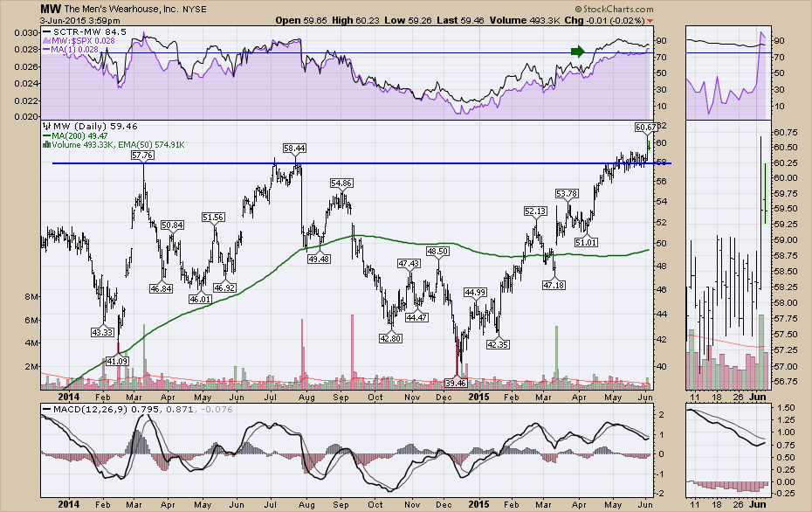Click the MW (Daily) 59.46 legend
The image size is (812, 512).
(90, 126)
